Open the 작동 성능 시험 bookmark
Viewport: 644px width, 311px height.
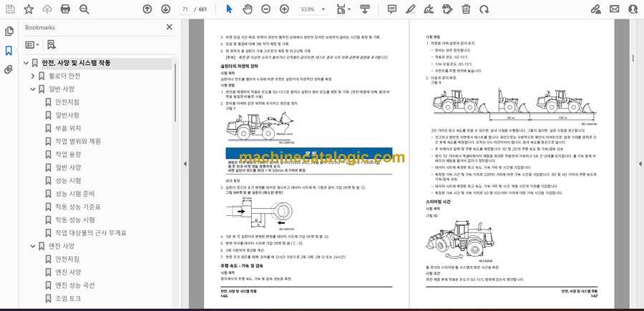(x=75, y=220)
